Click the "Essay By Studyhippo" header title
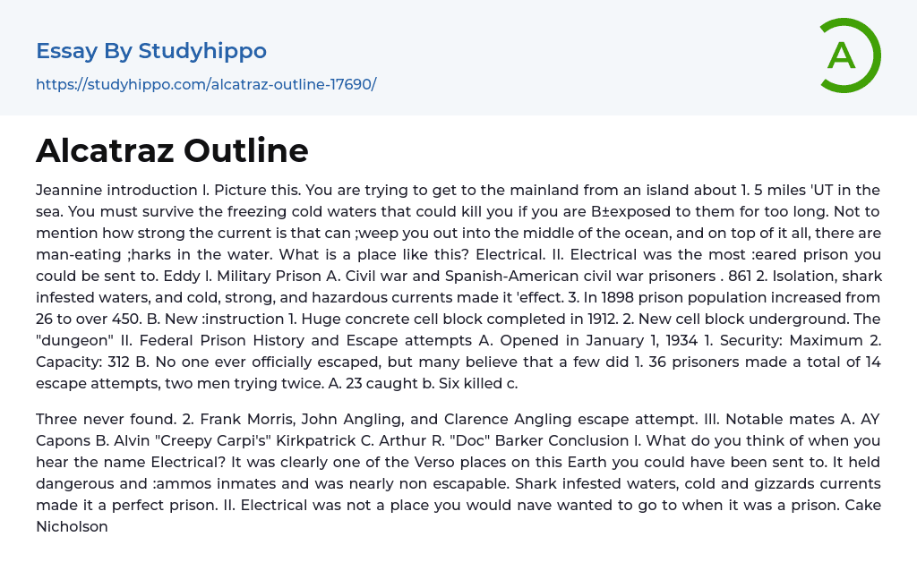 pyautogui.click(x=151, y=51)
